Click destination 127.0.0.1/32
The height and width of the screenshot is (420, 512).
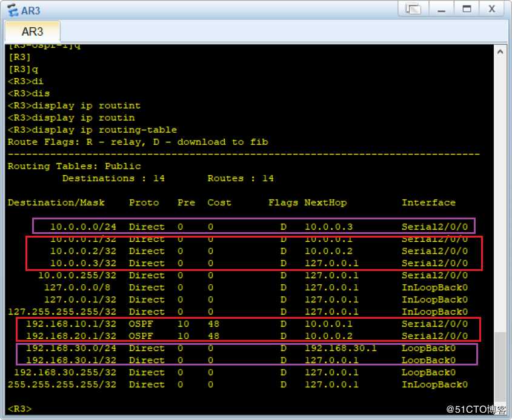click(x=80, y=299)
